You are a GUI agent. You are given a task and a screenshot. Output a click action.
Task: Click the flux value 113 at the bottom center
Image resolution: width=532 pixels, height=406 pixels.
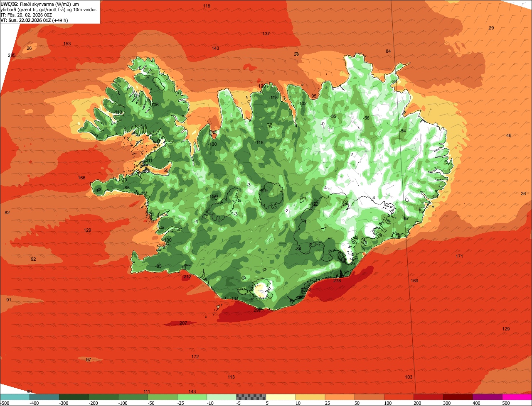tap(231, 377)
